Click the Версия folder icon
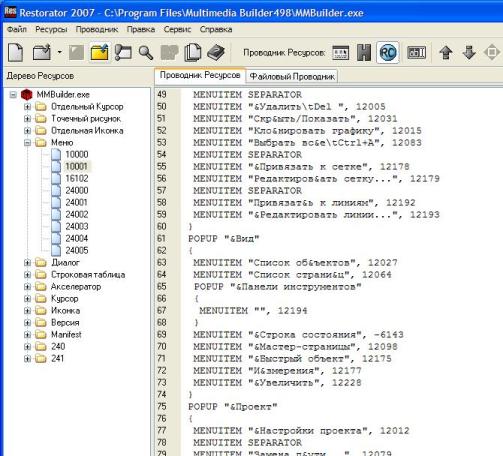 (x=41, y=323)
